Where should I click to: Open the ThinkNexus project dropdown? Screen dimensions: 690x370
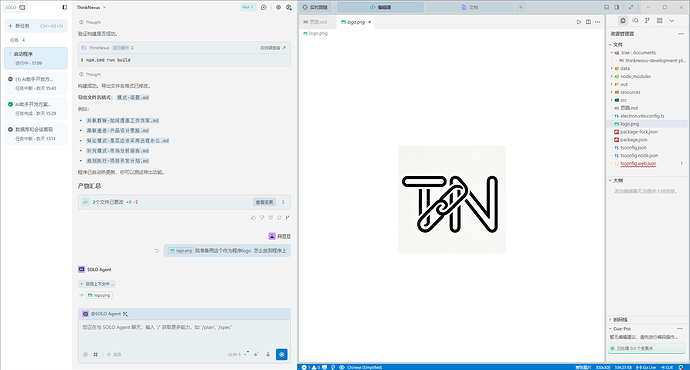tap(91, 7)
